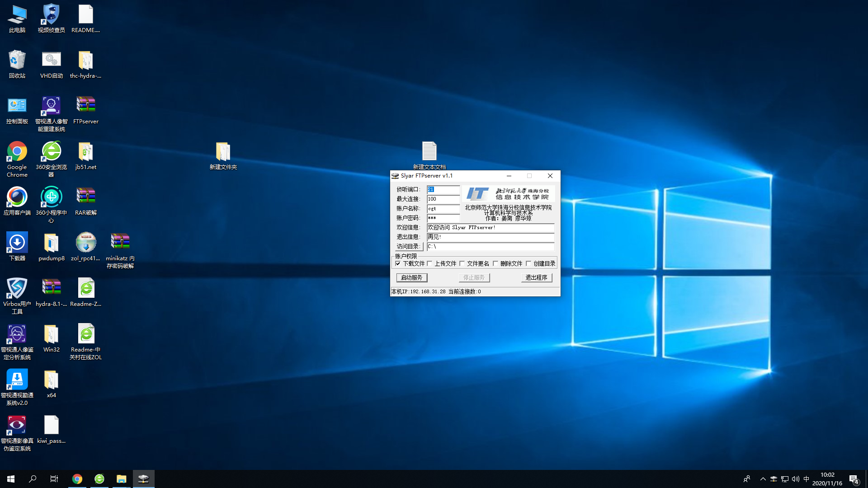Image resolution: width=868 pixels, height=488 pixels.
Task: Expand the system tray hidden icons chevron
Action: tap(763, 479)
